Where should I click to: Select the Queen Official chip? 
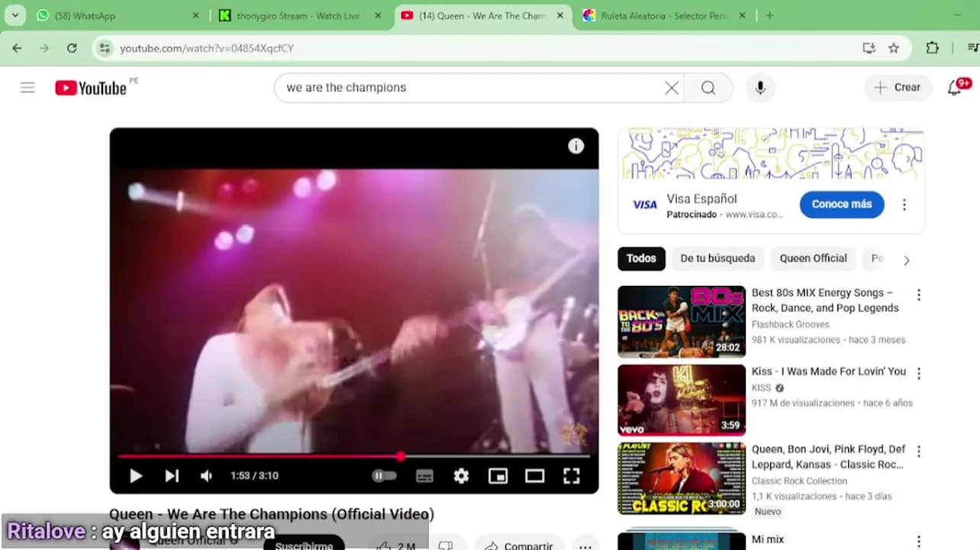pyautogui.click(x=813, y=258)
